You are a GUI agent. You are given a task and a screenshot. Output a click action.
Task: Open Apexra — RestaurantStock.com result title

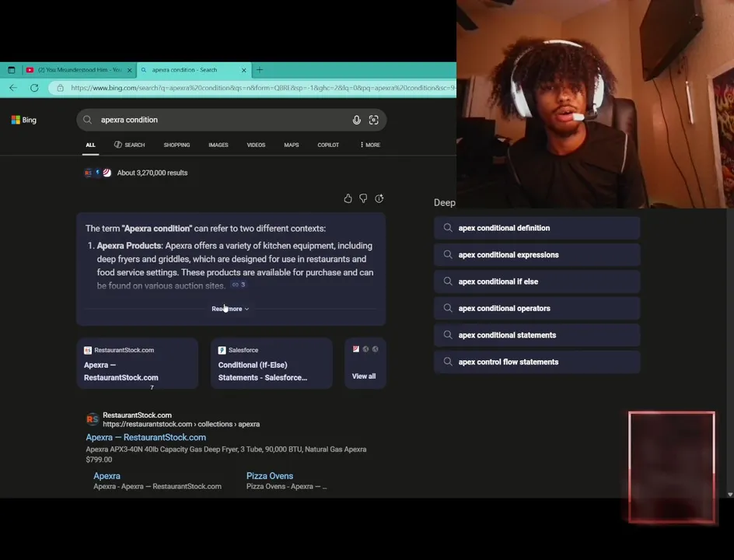point(146,437)
